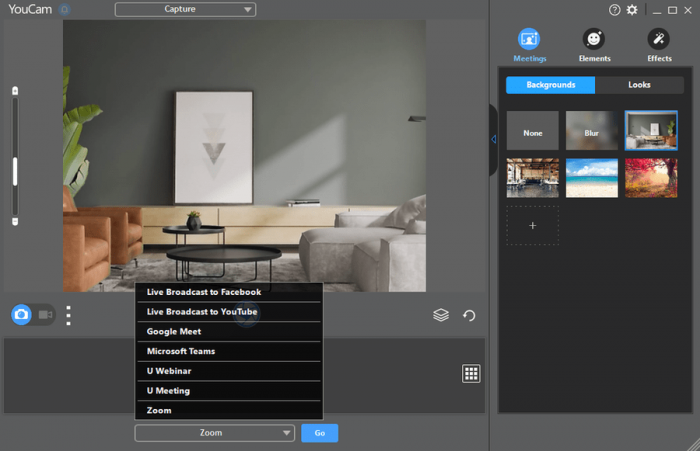Choose Google Meet from the list
The height and width of the screenshot is (451, 700).
(229, 331)
